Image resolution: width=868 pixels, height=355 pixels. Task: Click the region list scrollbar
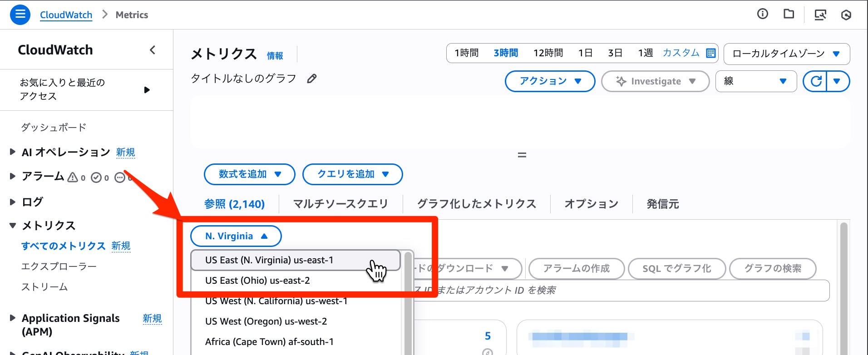(x=408, y=302)
